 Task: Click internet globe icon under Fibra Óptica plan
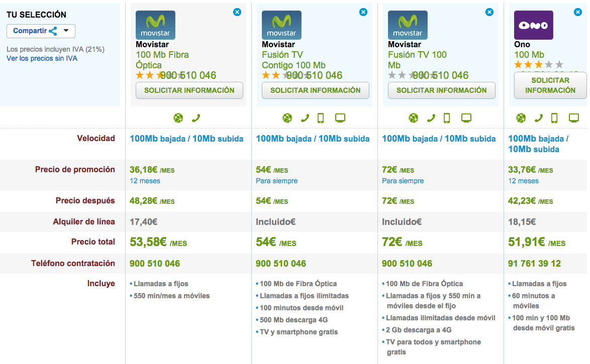point(178,118)
